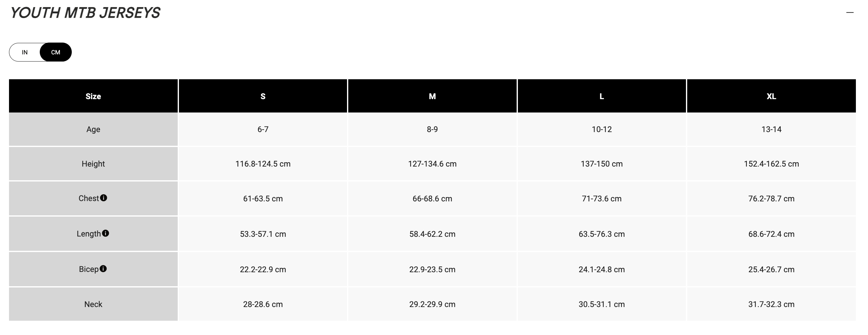Click the L size column header
The height and width of the screenshot is (335, 868).
pos(602,96)
